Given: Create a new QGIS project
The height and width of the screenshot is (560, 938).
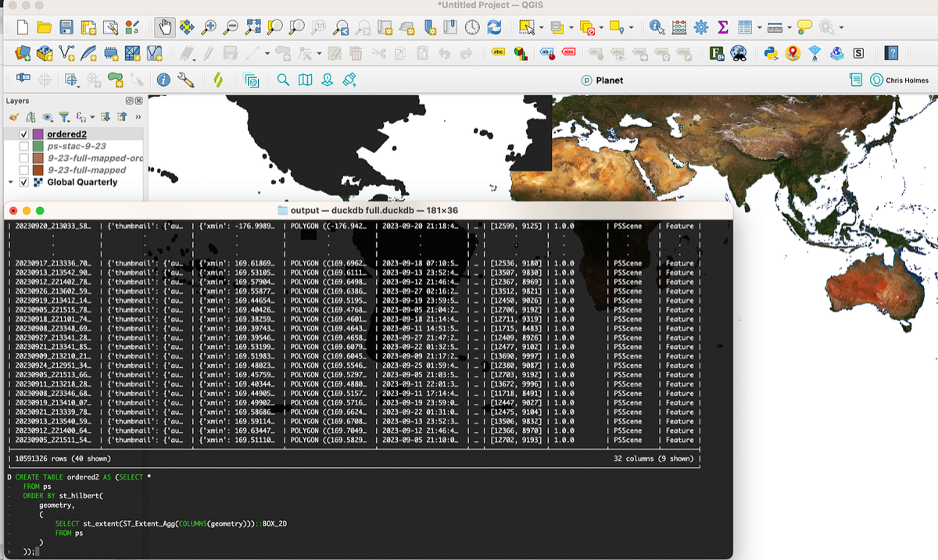Looking at the screenshot, I should click(23, 27).
